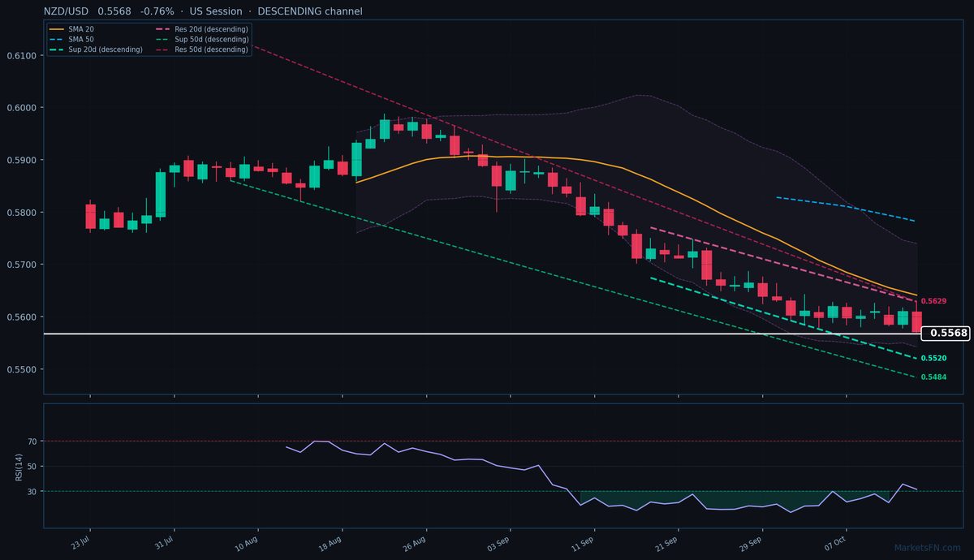Click the 0.5800 price axis label

[x=22, y=213]
